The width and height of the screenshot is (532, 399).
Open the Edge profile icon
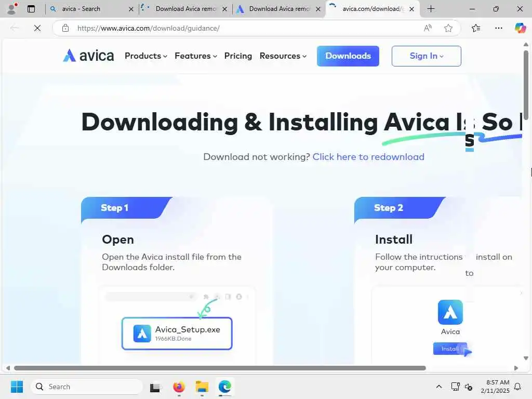(12, 9)
